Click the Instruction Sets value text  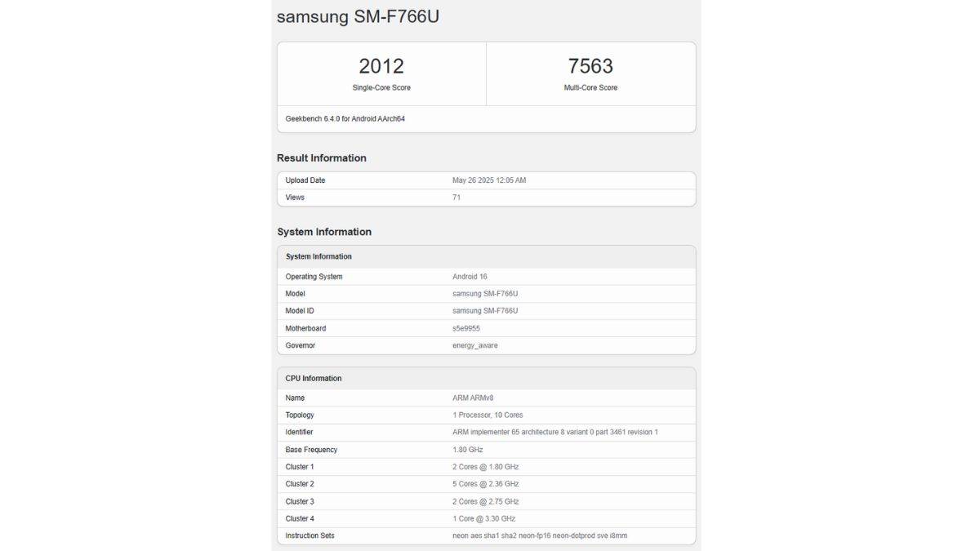tap(539, 535)
